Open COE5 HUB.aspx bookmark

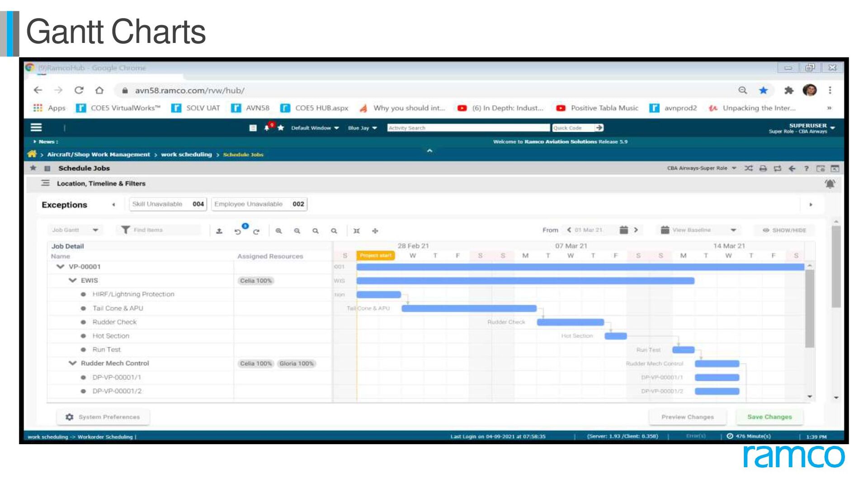(315, 108)
